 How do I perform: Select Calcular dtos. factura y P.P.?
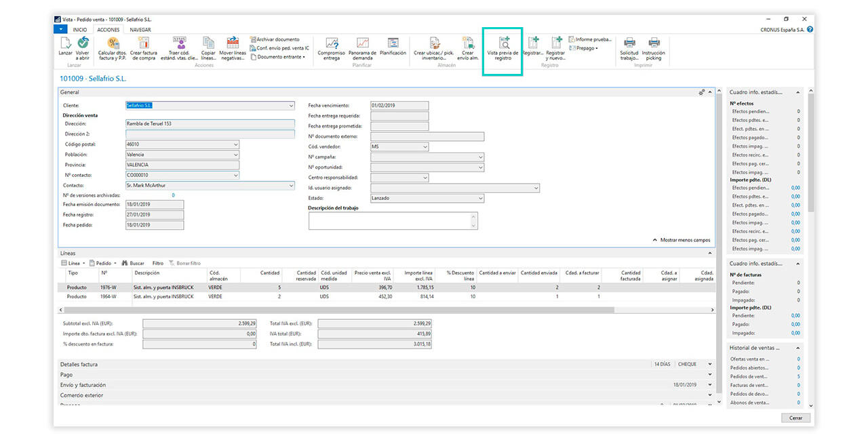click(113, 43)
